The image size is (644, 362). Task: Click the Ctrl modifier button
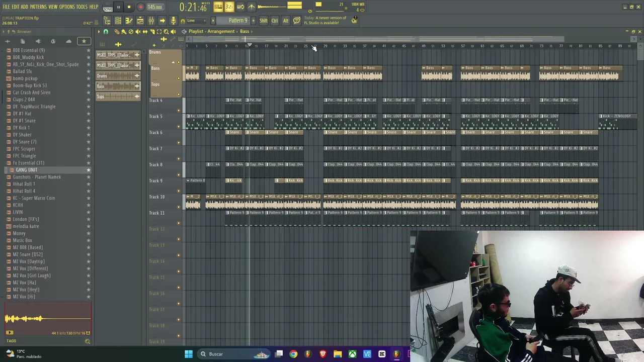pos(275,21)
